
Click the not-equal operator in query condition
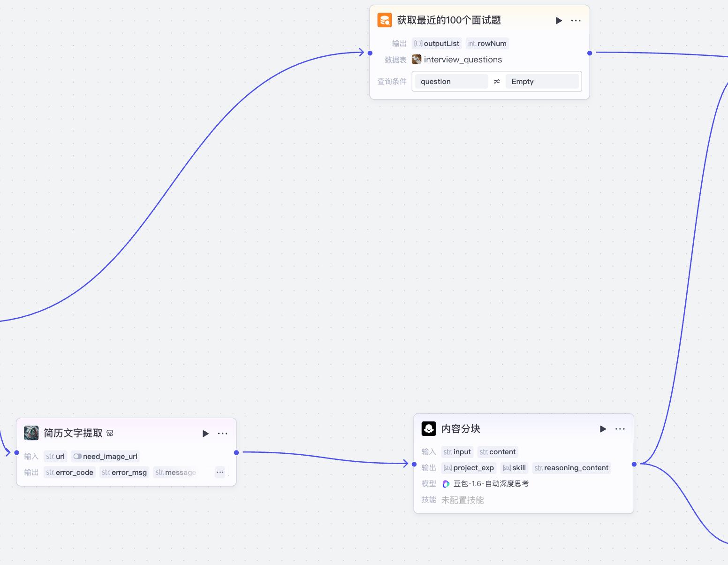497,82
